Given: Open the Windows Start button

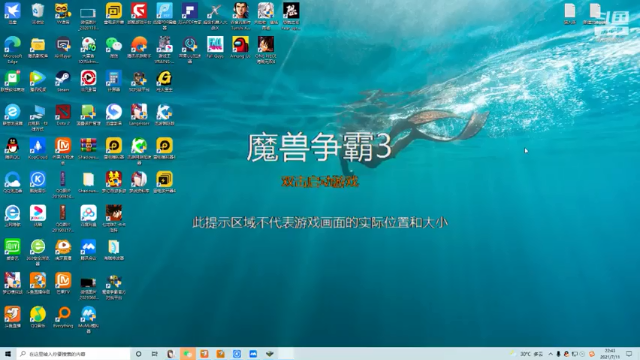Looking at the screenshot, I should click(x=8, y=354).
